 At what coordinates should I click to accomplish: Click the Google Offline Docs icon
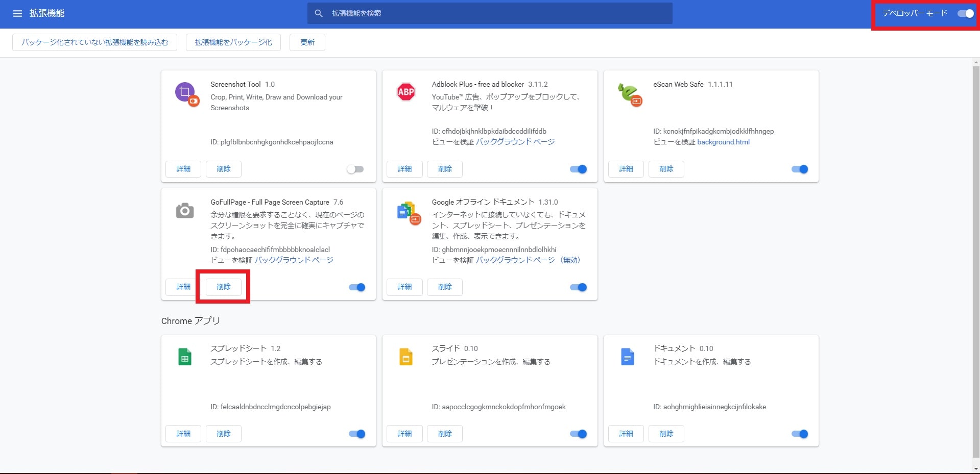tap(409, 213)
